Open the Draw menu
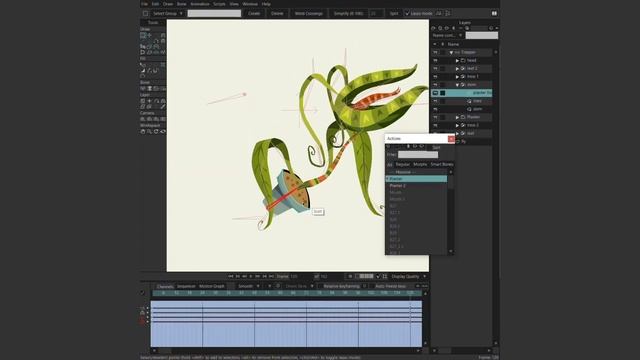This screenshot has height=360, width=640. [x=168, y=4]
